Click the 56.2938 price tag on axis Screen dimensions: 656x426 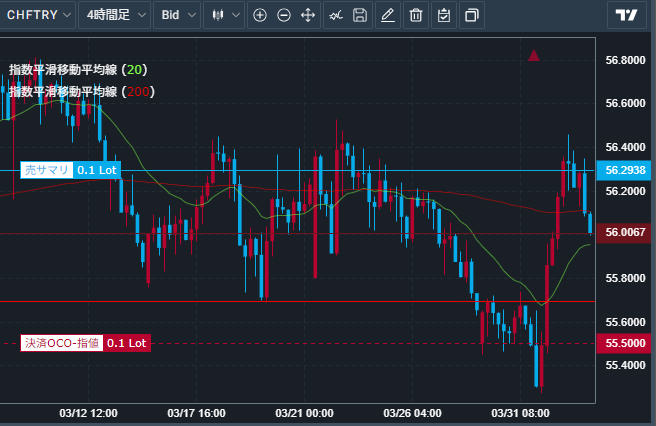pos(626,170)
